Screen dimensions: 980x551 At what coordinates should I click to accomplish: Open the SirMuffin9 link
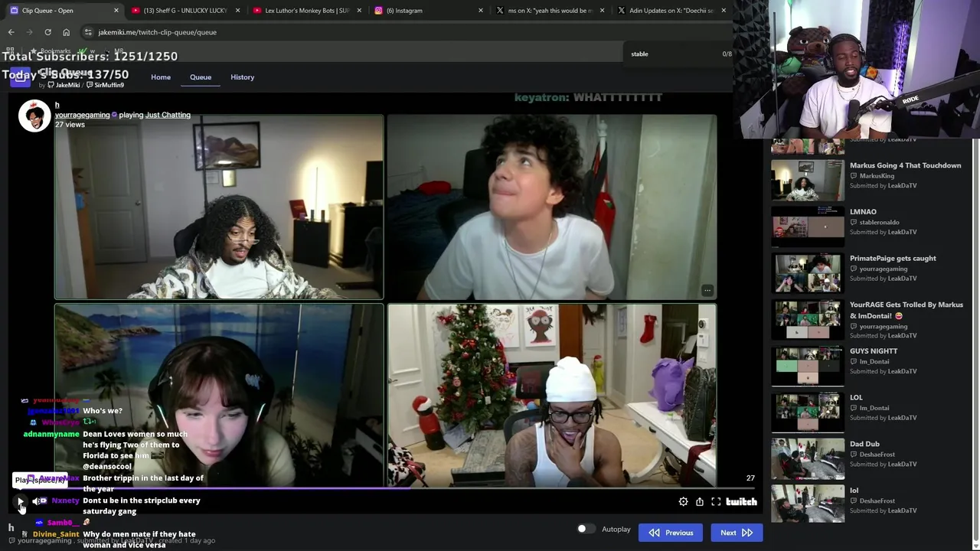[105, 85]
